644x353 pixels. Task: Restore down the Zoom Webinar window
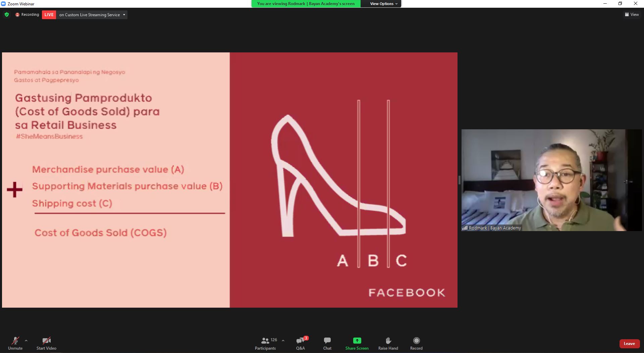(620, 4)
